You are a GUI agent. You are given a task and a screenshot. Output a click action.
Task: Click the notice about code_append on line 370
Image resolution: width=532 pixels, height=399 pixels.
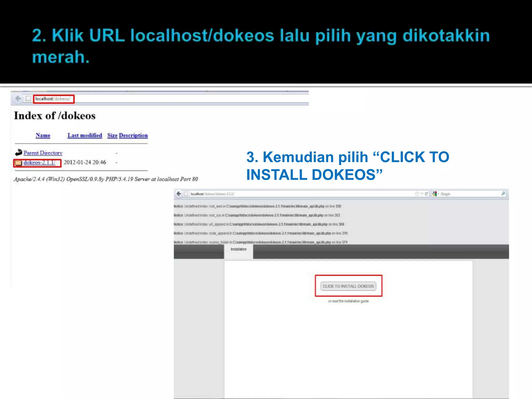click(261, 233)
